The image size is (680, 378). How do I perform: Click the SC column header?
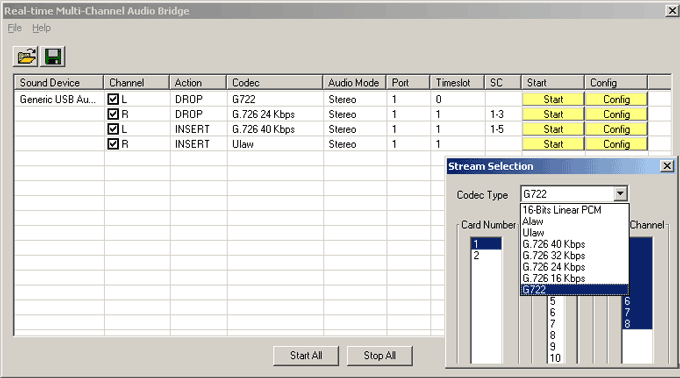pyautogui.click(x=503, y=82)
